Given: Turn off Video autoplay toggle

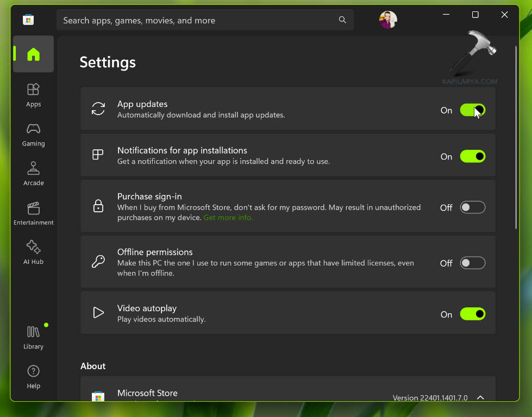Looking at the screenshot, I should click(x=472, y=314).
